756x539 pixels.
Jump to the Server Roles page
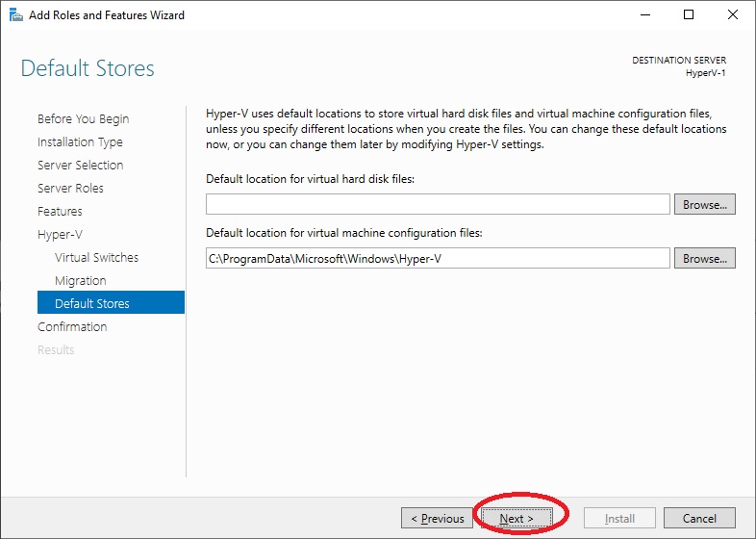tap(70, 189)
